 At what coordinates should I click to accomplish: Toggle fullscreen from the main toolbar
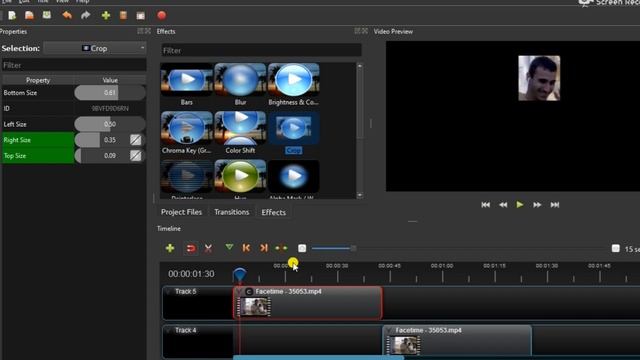click(141, 16)
